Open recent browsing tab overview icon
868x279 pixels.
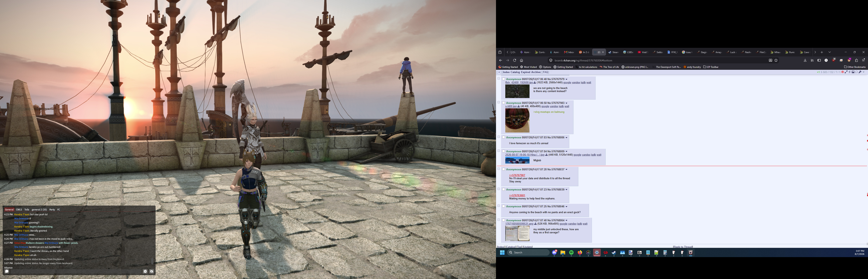coord(500,52)
